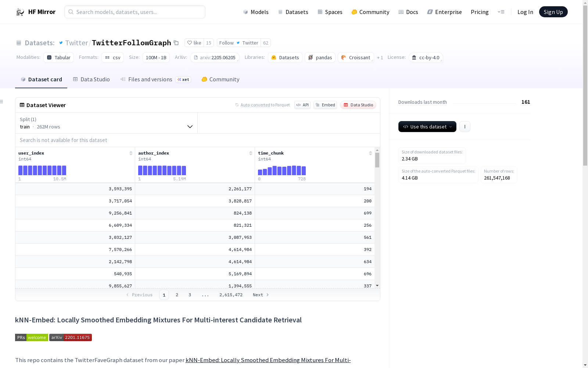588x368 pixels.
Task: Open Enterprise in the top navigation
Action: pyautogui.click(x=445, y=12)
